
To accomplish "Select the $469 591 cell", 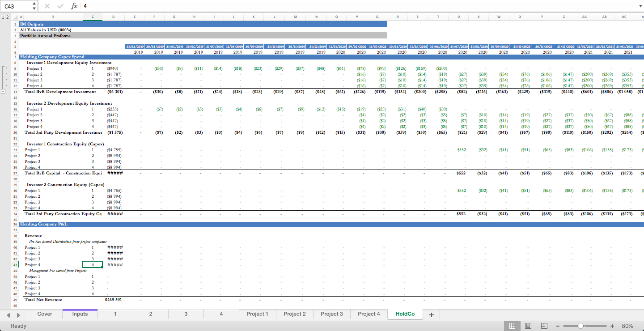I will (x=113, y=300).
